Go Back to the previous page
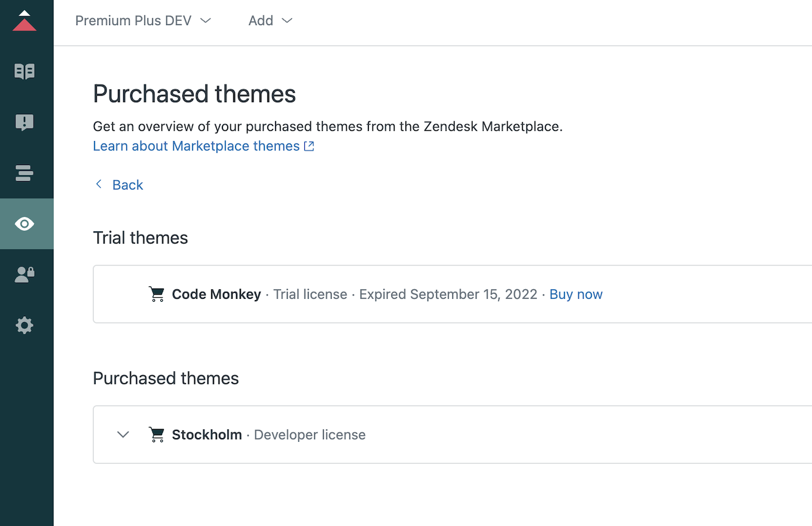Image resolution: width=812 pixels, height=526 pixels. coord(119,185)
